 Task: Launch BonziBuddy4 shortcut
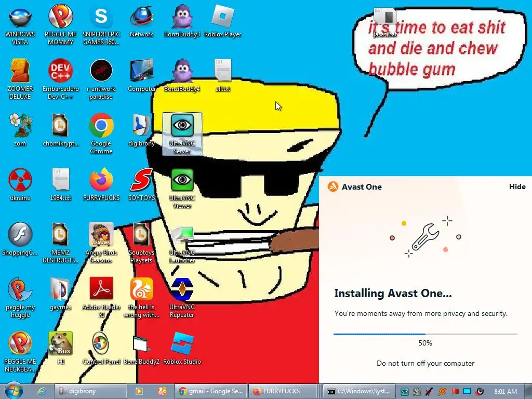click(182, 76)
